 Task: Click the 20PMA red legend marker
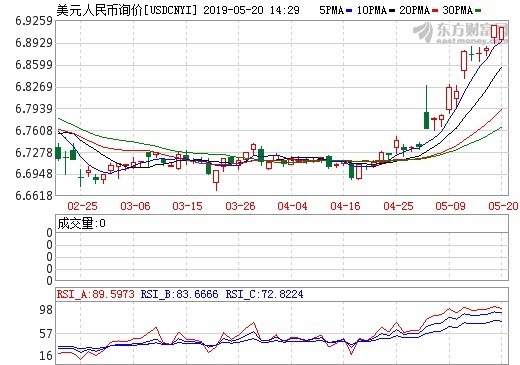coord(435,11)
